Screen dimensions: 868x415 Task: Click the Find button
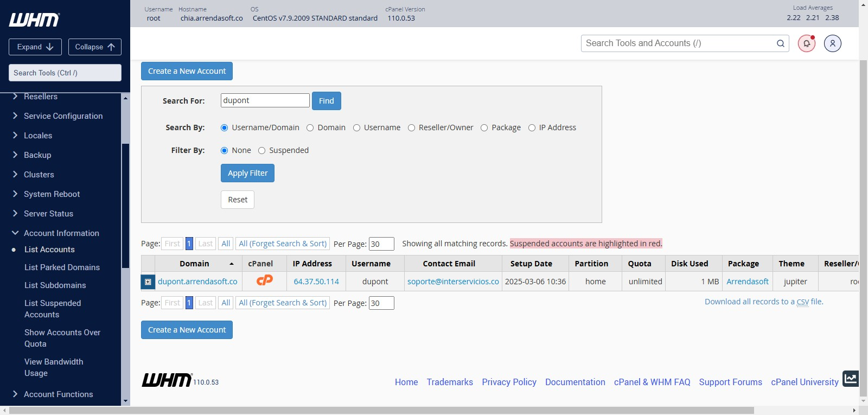tap(327, 101)
